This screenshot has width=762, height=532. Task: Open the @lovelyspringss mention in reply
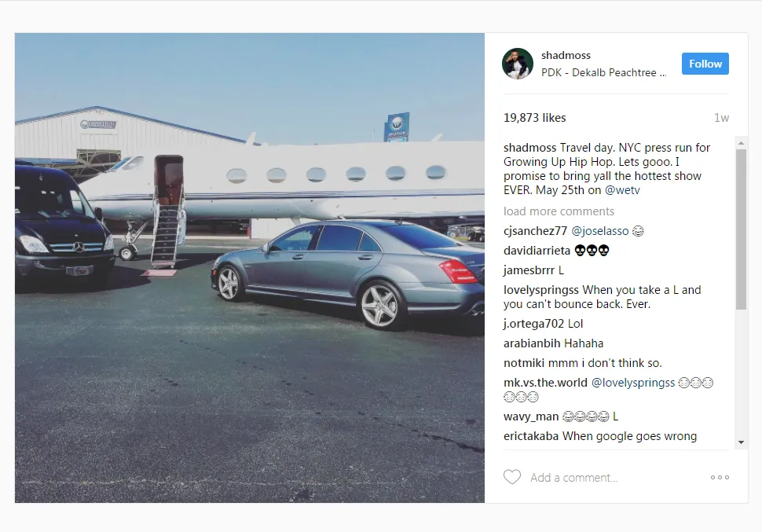[x=632, y=383]
